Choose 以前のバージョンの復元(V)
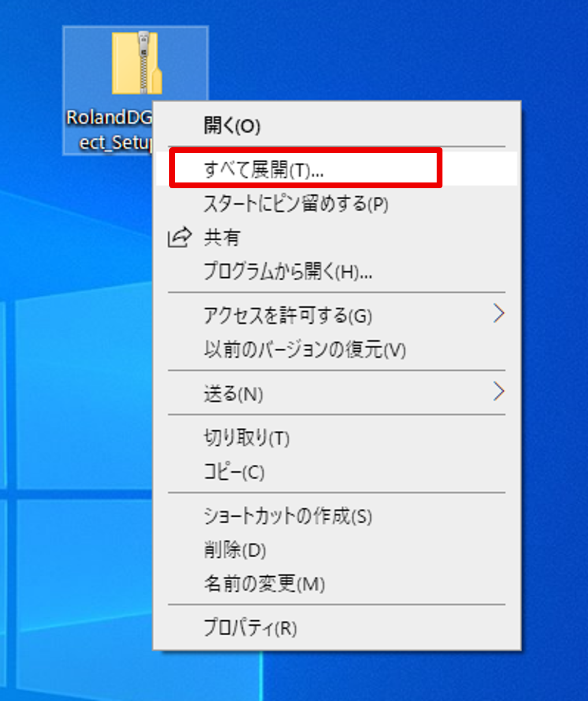Screen dimensions: 588x701 point(337,349)
